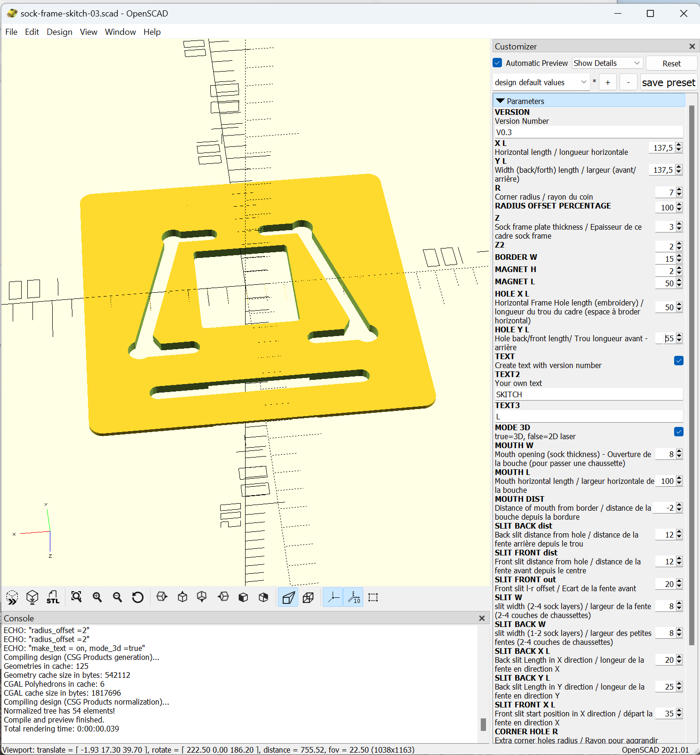
Task: Switch to the Back view
Action: [263, 597]
